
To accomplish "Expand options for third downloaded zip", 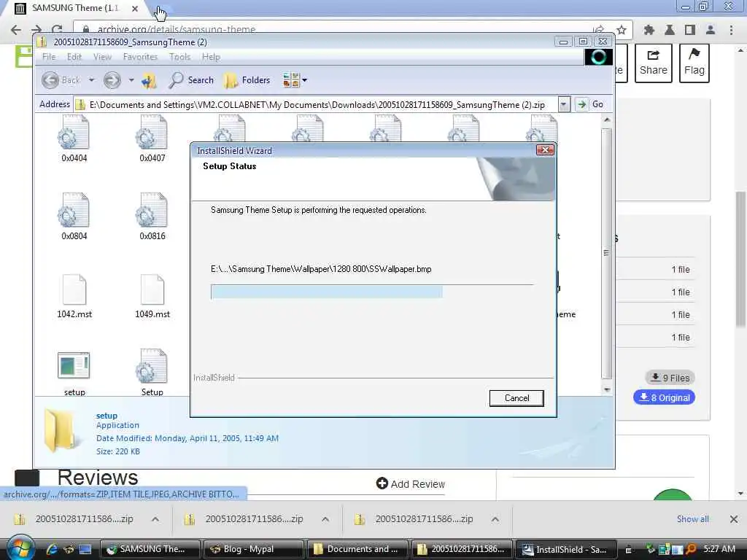I will 495,519.
